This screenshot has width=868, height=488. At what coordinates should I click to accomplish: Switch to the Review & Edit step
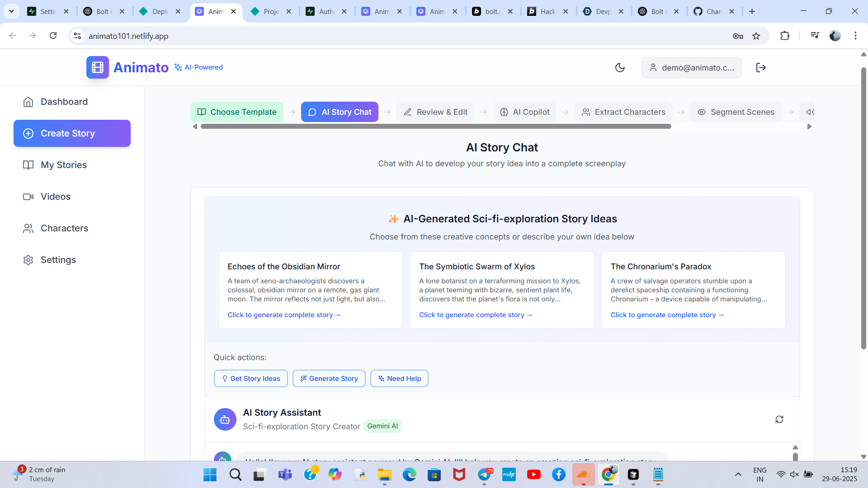click(435, 112)
